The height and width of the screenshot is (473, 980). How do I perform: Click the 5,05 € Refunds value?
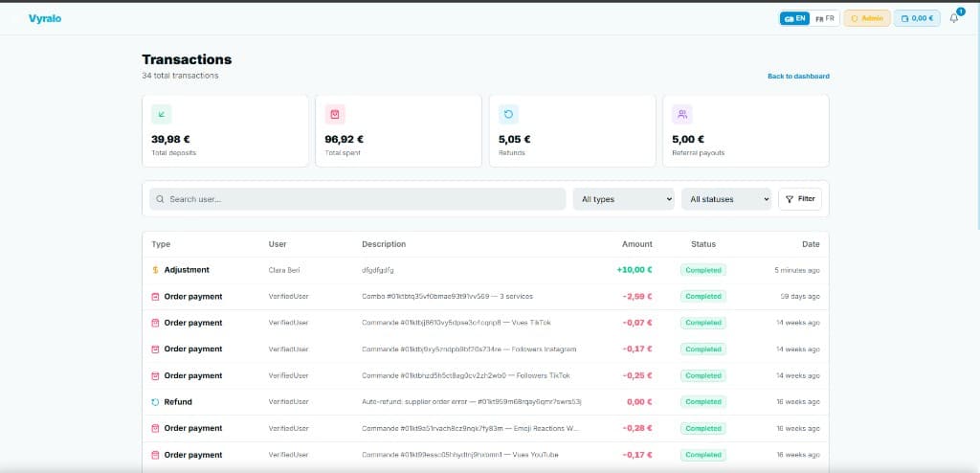(514, 140)
